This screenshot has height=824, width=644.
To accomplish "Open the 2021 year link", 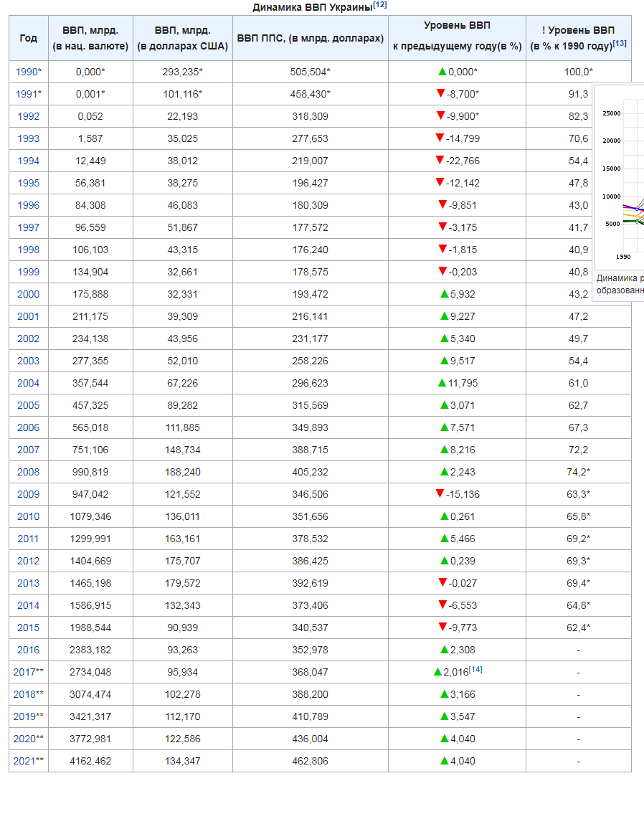I will click(x=24, y=761).
